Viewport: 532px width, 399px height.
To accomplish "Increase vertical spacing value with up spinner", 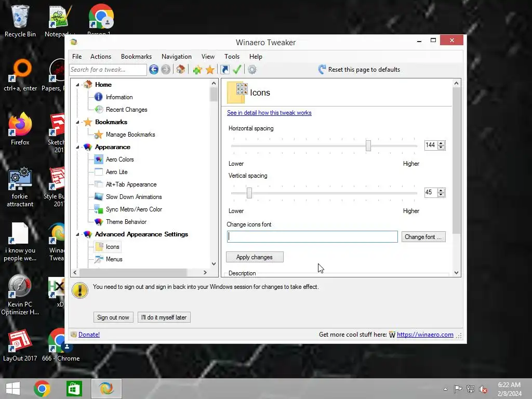I will click(441, 190).
